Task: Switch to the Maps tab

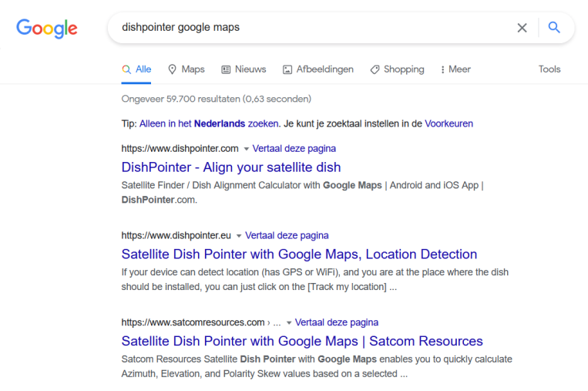Action: point(186,69)
